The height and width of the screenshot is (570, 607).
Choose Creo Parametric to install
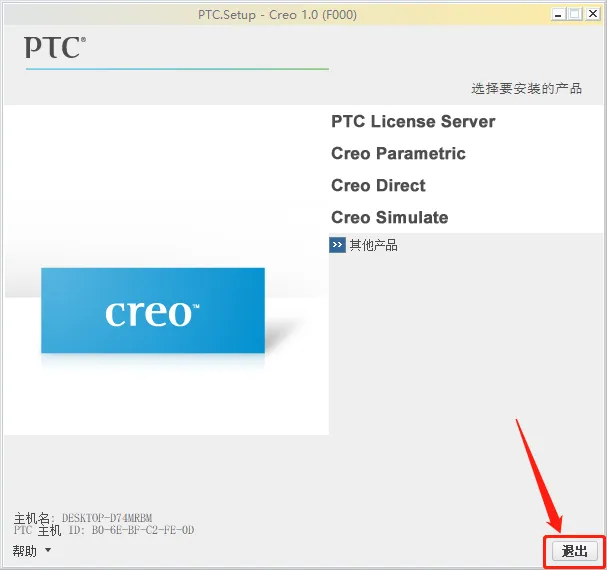tap(398, 153)
